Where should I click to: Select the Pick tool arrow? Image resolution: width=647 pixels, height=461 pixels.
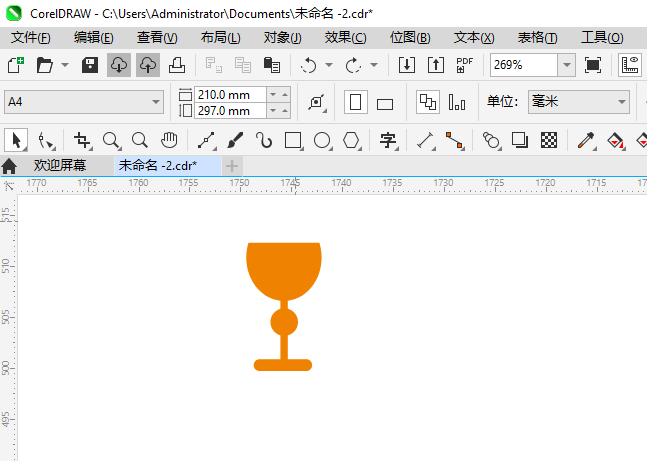16,140
